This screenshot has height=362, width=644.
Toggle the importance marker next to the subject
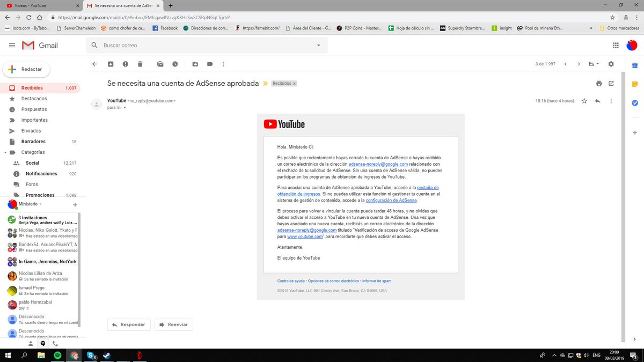click(x=265, y=84)
